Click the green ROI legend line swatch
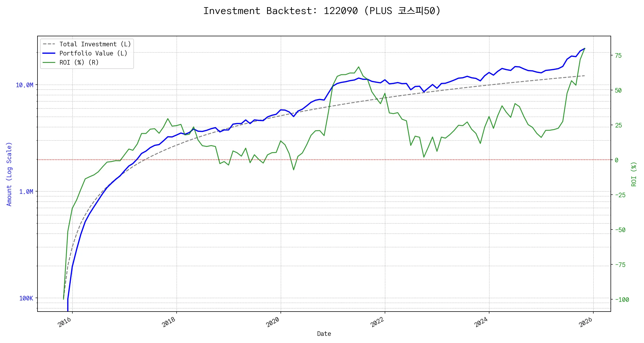The width and height of the screenshot is (644, 343). pyautogui.click(x=49, y=63)
